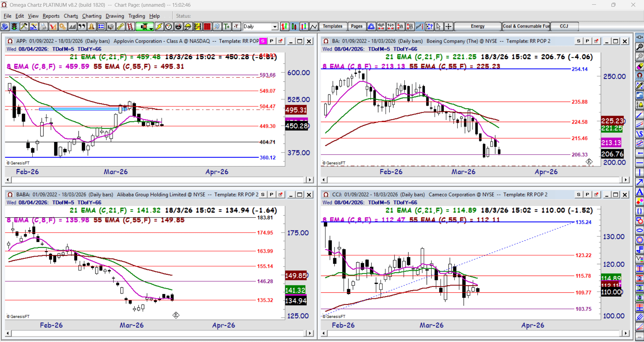The image size is (644, 342).
Task: Toggle the S button on CCJ chart
Action: (x=579, y=194)
